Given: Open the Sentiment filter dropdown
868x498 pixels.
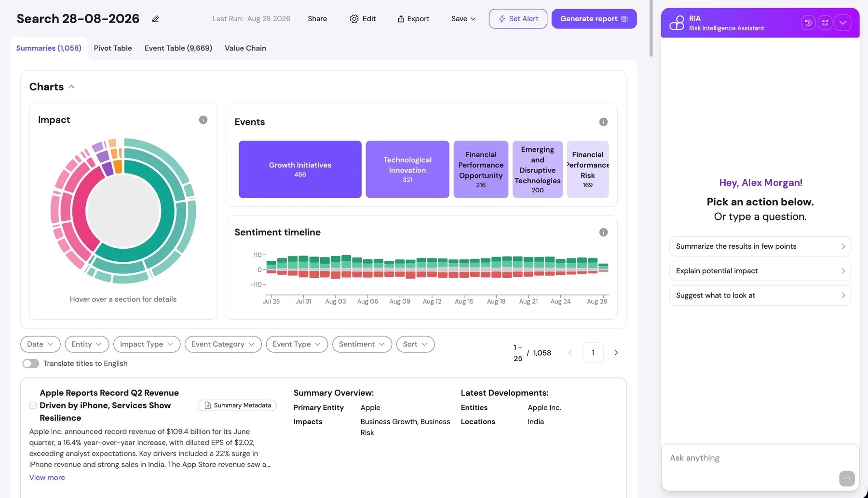Looking at the screenshot, I should coord(362,344).
